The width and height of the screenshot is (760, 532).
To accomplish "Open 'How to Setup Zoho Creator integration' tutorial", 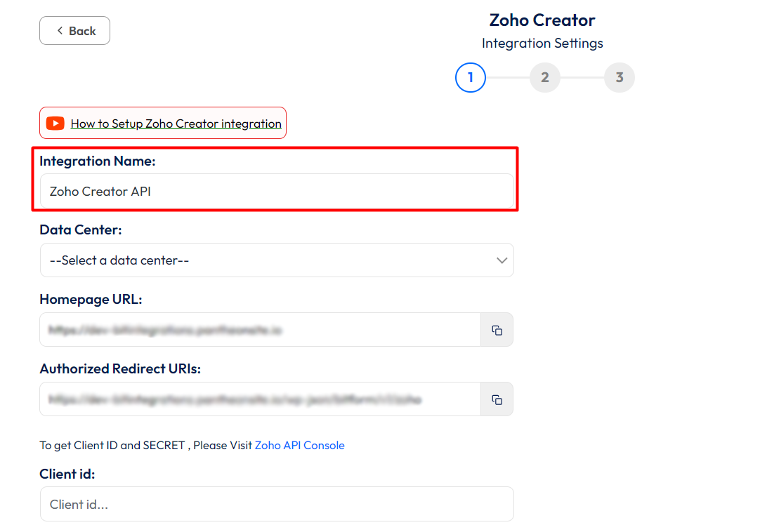I will click(x=176, y=123).
